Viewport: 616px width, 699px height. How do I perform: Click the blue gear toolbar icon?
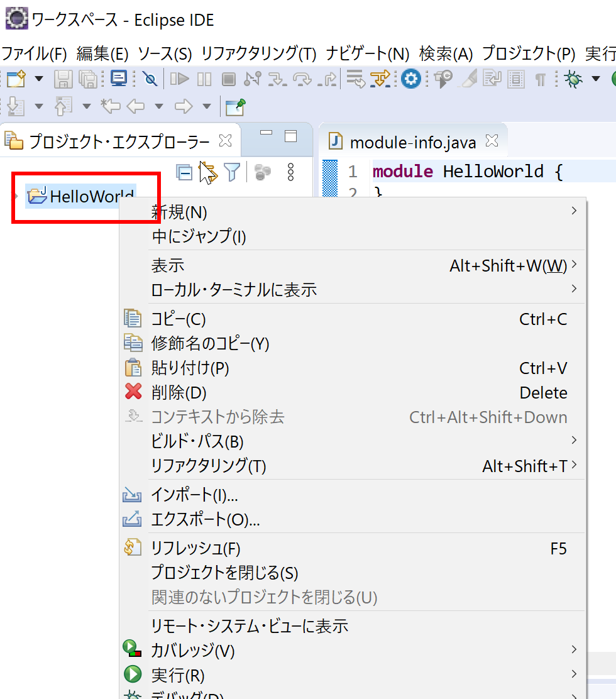pyautogui.click(x=411, y=79)
